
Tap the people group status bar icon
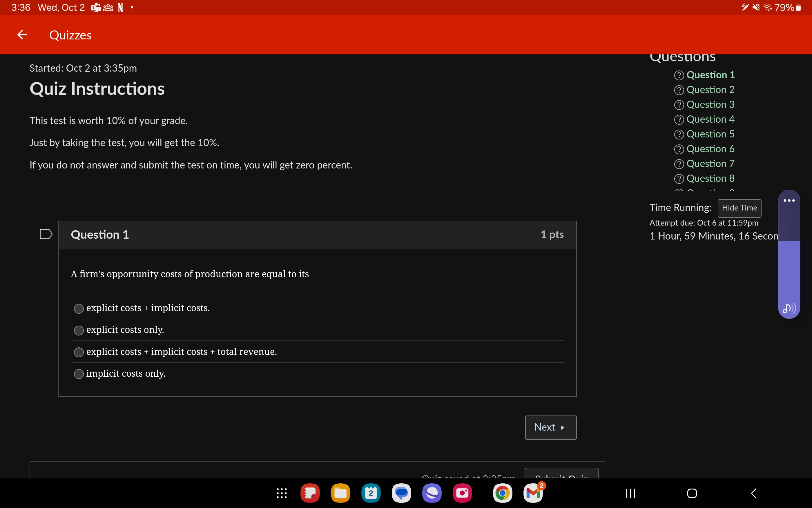click(108, 7)
